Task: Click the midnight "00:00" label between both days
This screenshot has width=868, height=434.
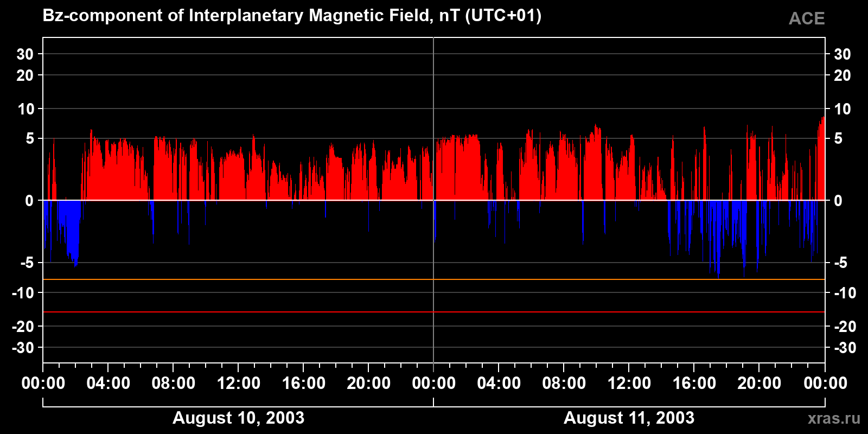Action: [434, 384]
